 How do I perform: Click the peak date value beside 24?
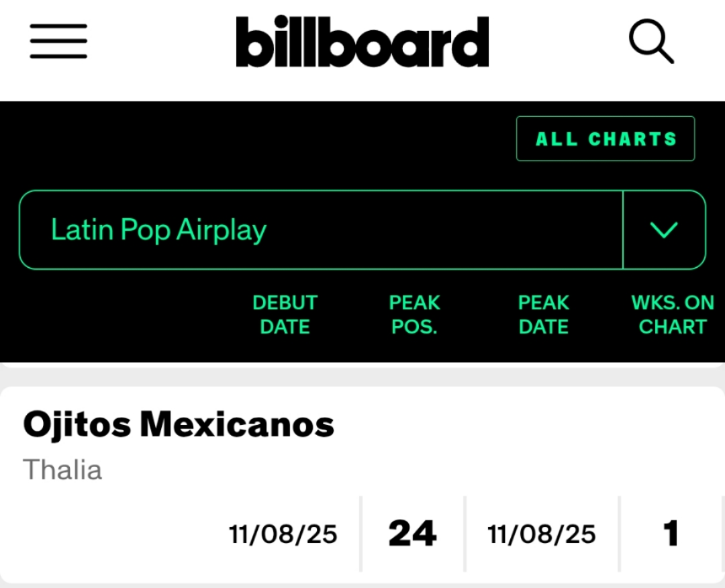(542, 534)
